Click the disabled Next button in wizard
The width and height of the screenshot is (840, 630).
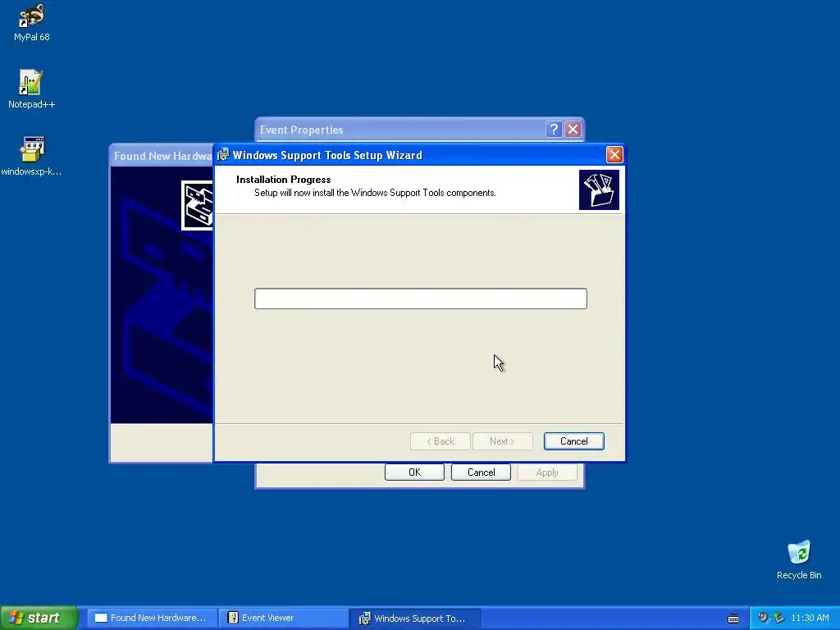tap(503, 441)
